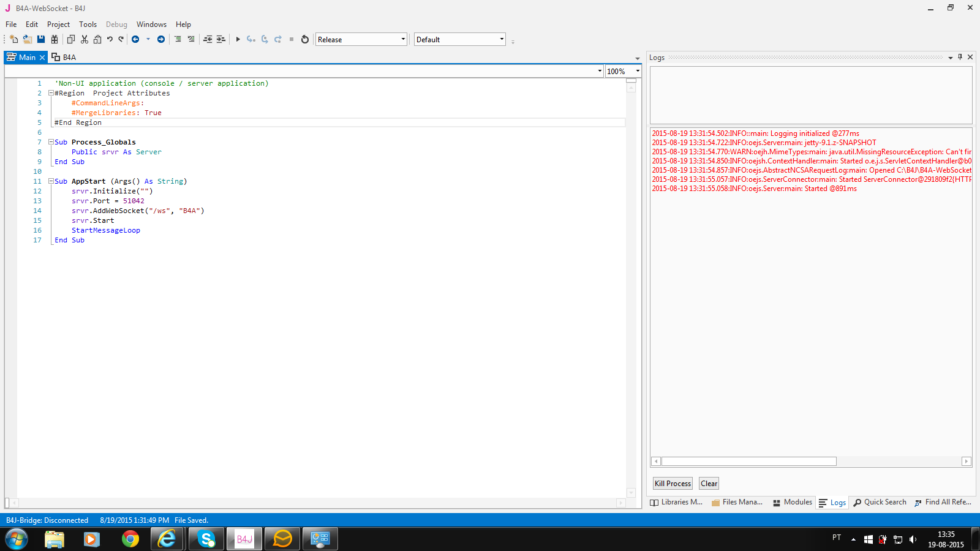Collapse the AppStart sub
The width and height of the screenshot is (980, 551).
pyautogui.click(x=51, y=181)
